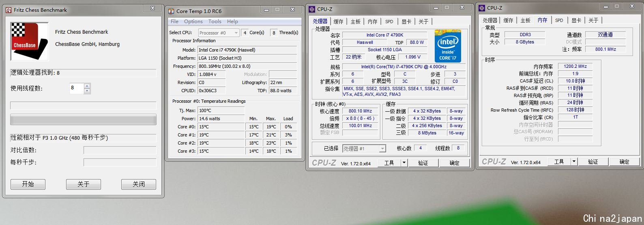Click the specification Intel(R) Core(TM) i7-4790K CPU @ 4.00GHz
The width and height of the screenshot is (644, 225).
[404, 67]
